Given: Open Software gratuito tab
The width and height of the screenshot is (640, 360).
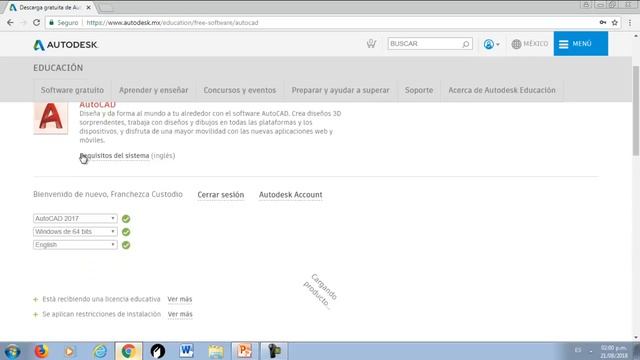Looking at the screenshot, I should pos(72,90).
